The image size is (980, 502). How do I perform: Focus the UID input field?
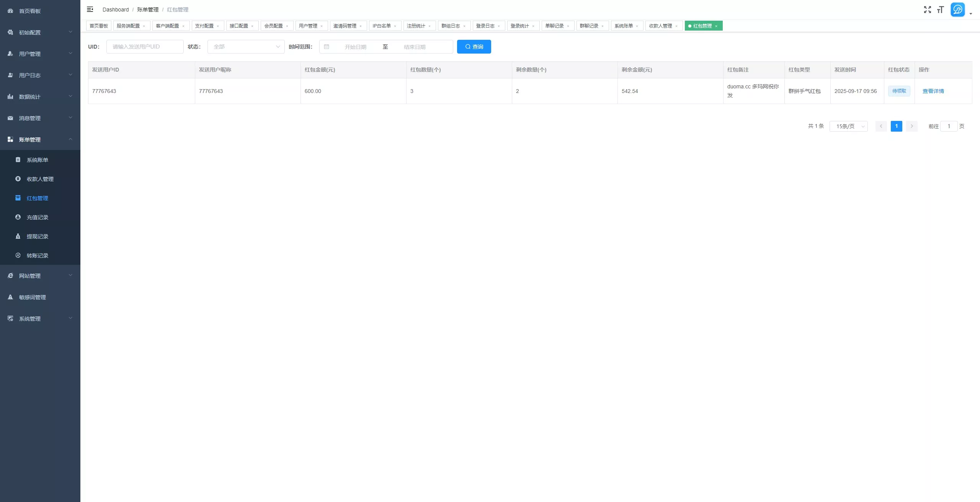pyautogui.click(x=145, y=47)
